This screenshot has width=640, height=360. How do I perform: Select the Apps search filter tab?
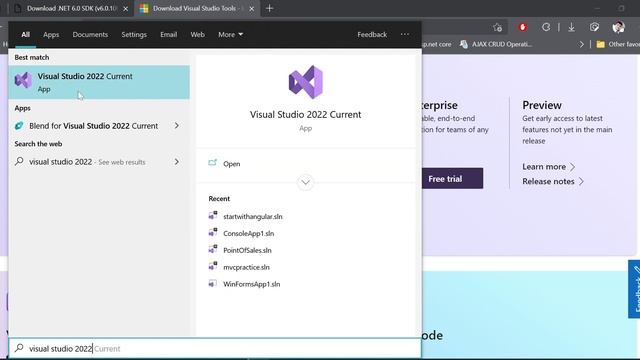[x=51, y=35]
